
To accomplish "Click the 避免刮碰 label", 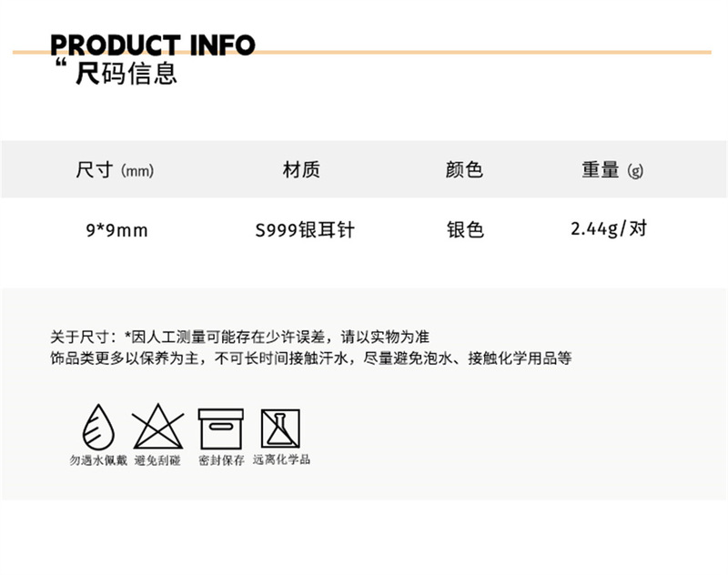I will pos(157,460).
